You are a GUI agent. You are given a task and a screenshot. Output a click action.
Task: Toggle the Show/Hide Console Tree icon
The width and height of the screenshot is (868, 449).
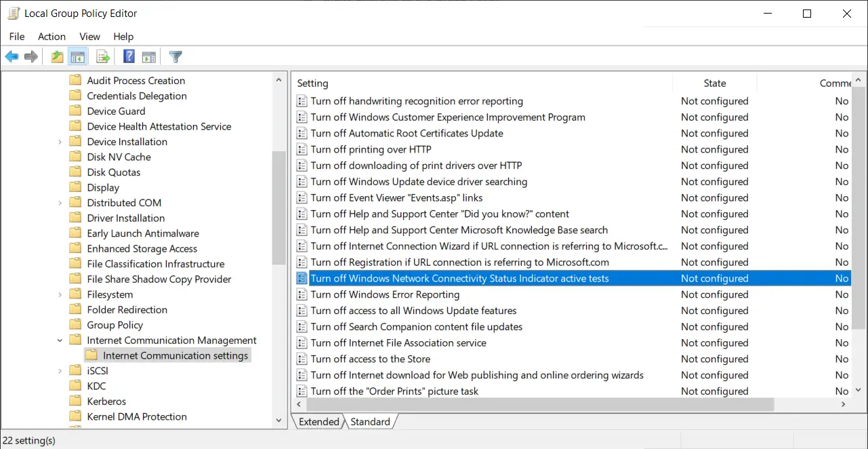click(x=78, y=57)
